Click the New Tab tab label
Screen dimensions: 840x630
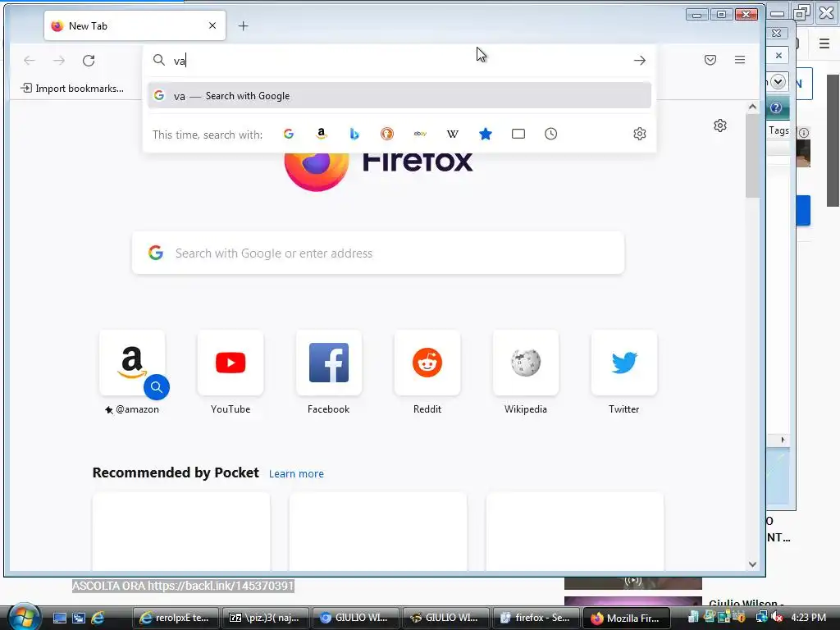click(88, 26)
